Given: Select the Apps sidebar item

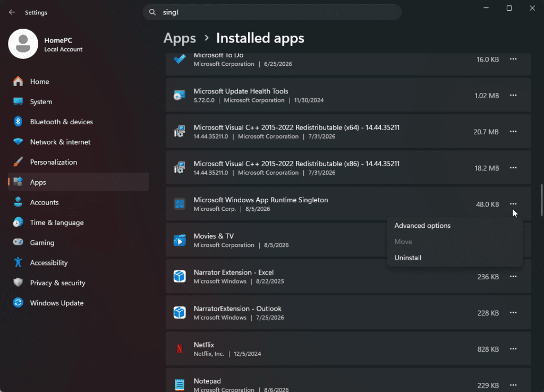Looking at the screenshot, I should point(79,182).
